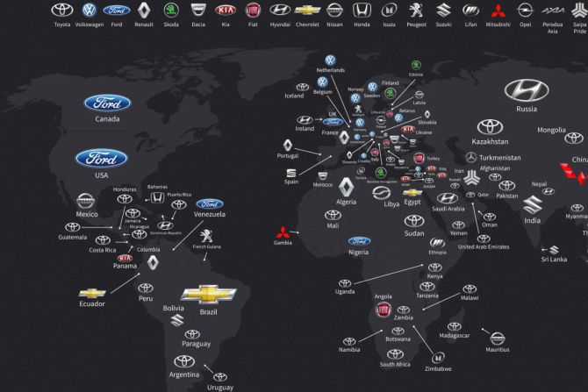This screenshot has width=588, height=392.
Task: Click the Nissan logo in the legend row
Action: click(x=334, y=11)
